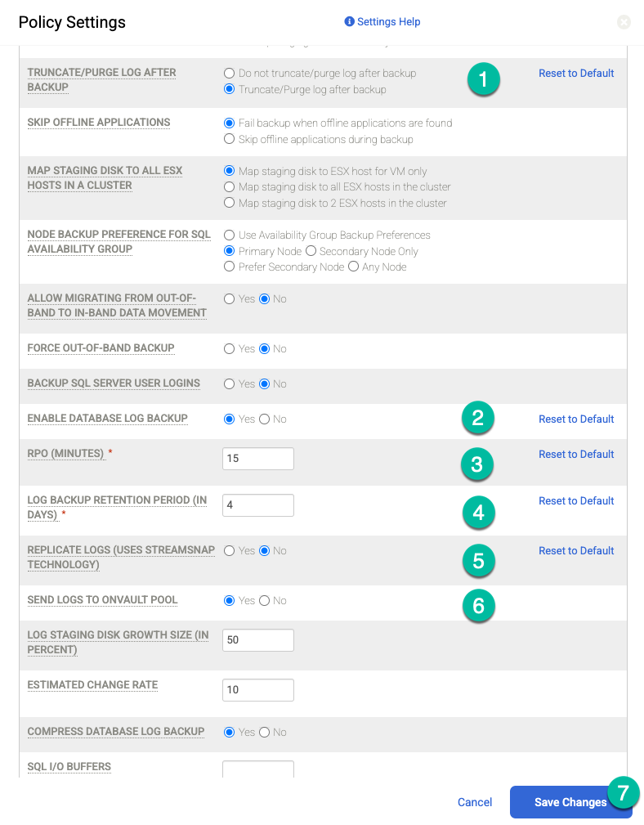Click the RPO minutes input field

[258, 459]
